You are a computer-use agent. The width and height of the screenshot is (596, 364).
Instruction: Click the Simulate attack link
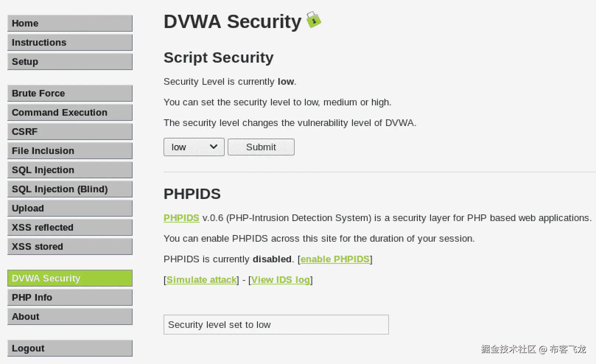point(201,280)
